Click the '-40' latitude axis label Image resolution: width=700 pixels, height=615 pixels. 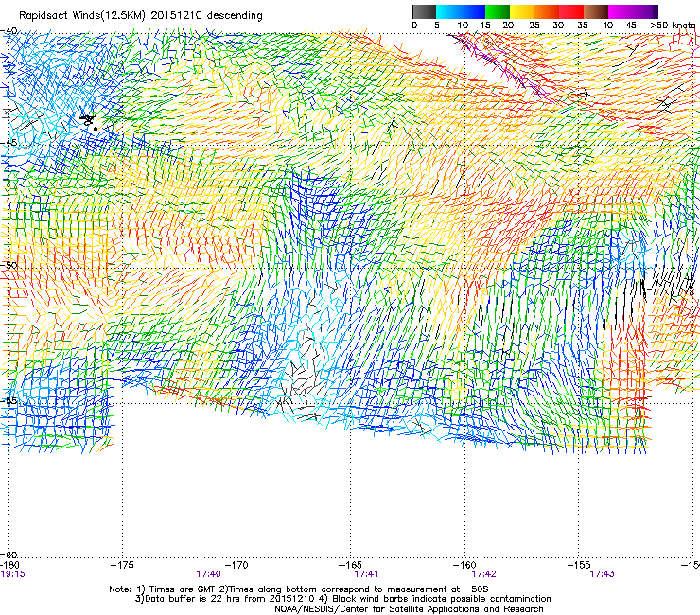point(9,31)
